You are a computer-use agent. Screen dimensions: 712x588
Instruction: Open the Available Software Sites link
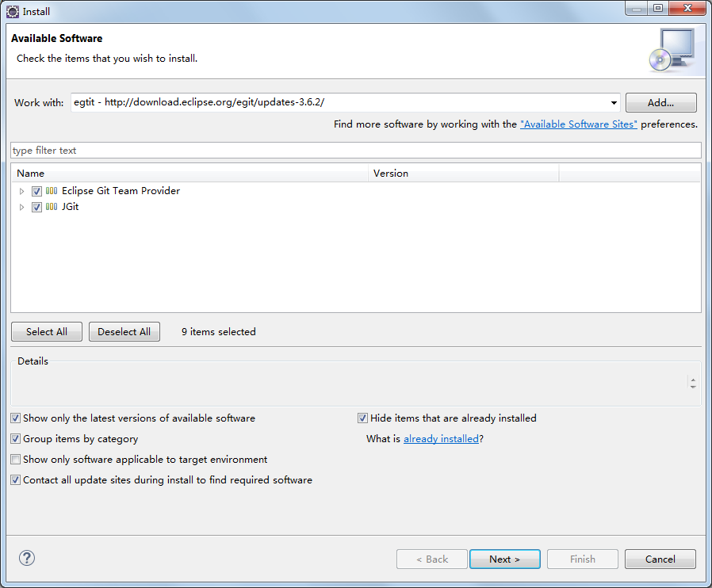pos(579,124)
